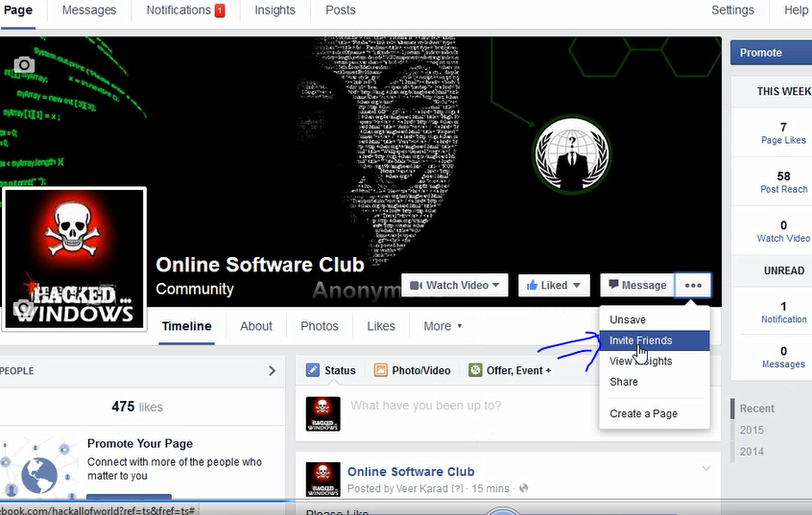Open the post options chevron
This screenshot has width=812, height=515.
click(x=705, y=468)
